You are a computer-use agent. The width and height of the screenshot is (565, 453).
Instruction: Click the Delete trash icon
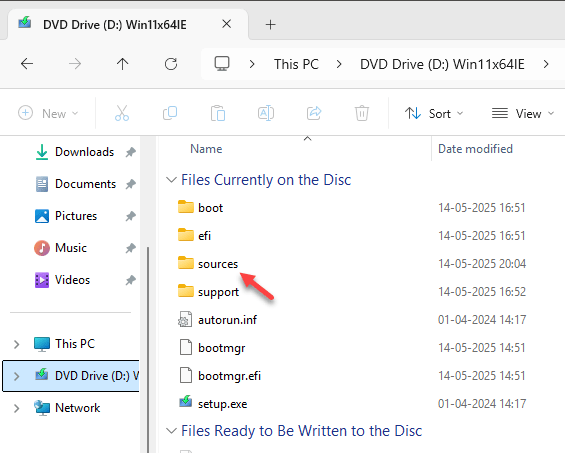362,113
